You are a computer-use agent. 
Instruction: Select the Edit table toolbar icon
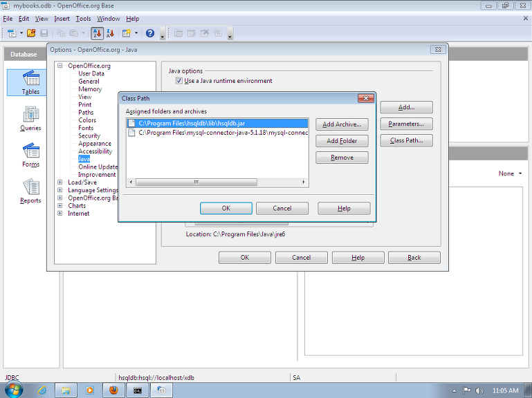point(192,33)
